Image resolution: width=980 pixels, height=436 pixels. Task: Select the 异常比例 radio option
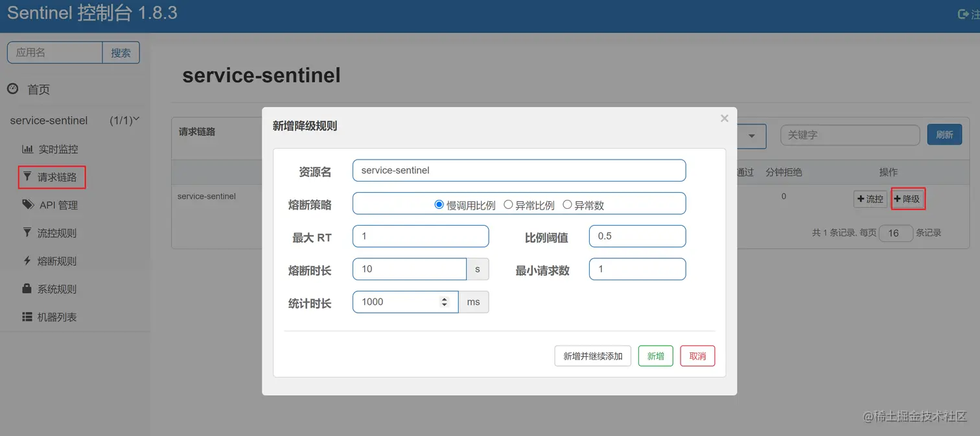pyautogui.click(x=508, y=204)
